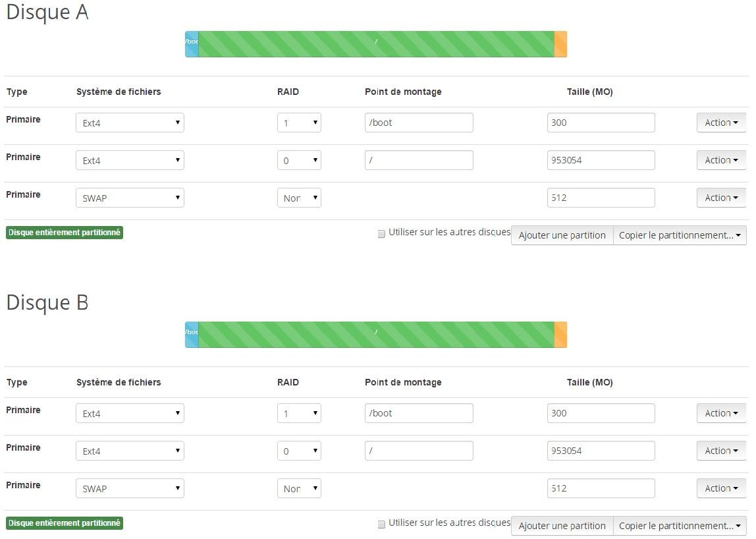The height and width of the screenshot is (539, 756).
Task: Focus Disque A /boot mount point field
Action: [x=419, y=123]
